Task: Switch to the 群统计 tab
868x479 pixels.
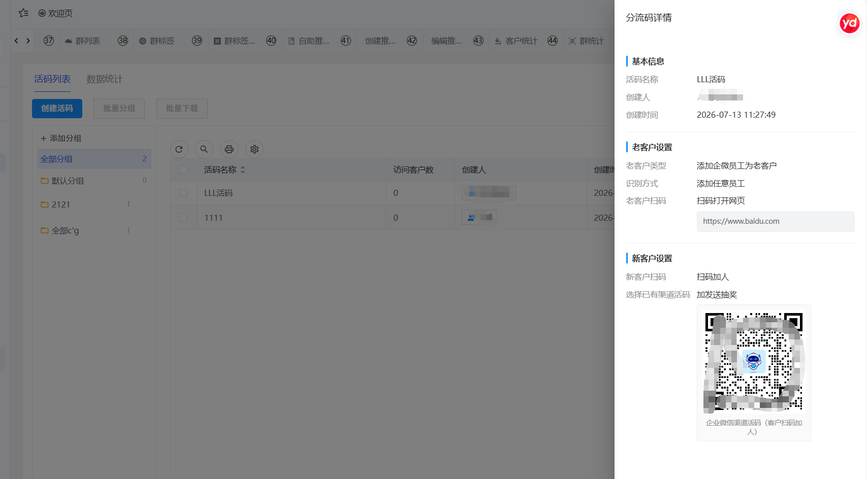Action: click(x=586, y=41)
